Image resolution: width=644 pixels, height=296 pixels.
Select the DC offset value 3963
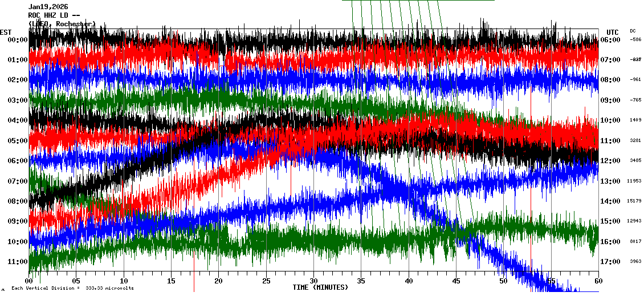635,262
